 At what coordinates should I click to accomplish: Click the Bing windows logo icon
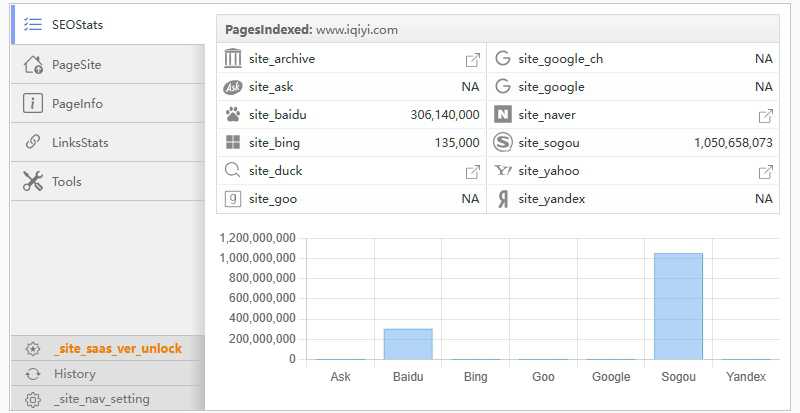click(x=233, y=143)
